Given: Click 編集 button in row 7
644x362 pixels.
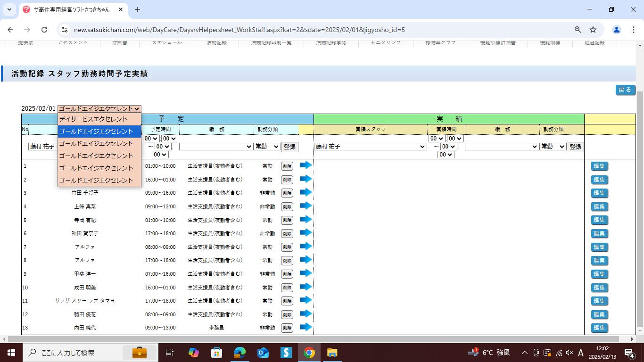Looking at the screenshot, I should click(x=599, y=247).
